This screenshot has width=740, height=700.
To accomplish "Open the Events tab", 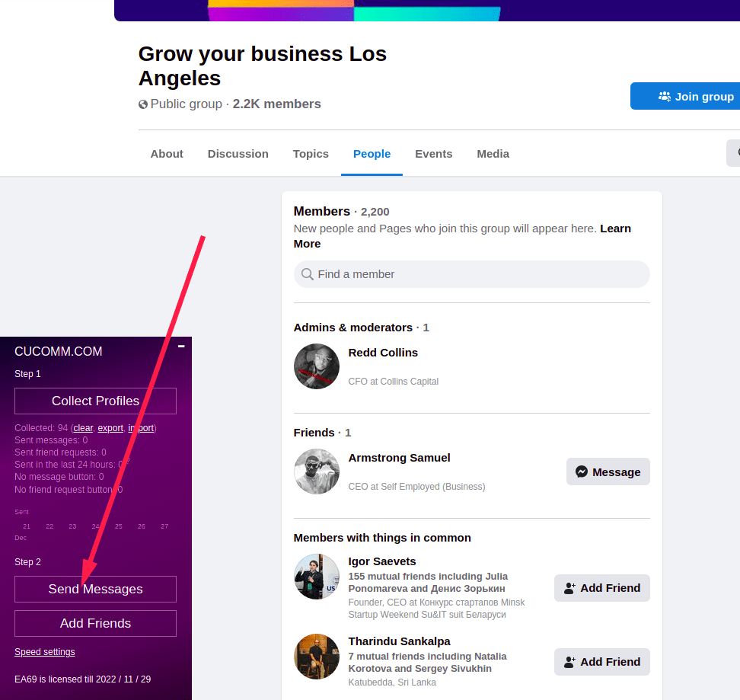I will point(433,154).
